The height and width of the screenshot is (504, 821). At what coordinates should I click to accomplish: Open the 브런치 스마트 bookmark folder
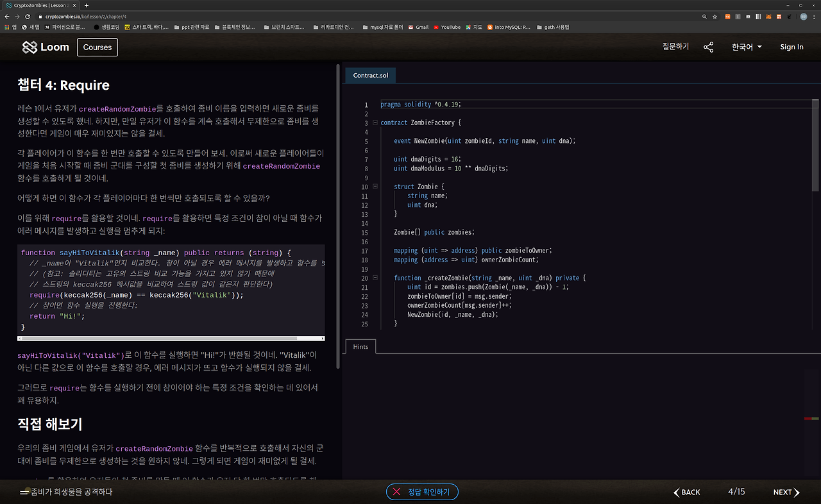click(x=284, y=27)
